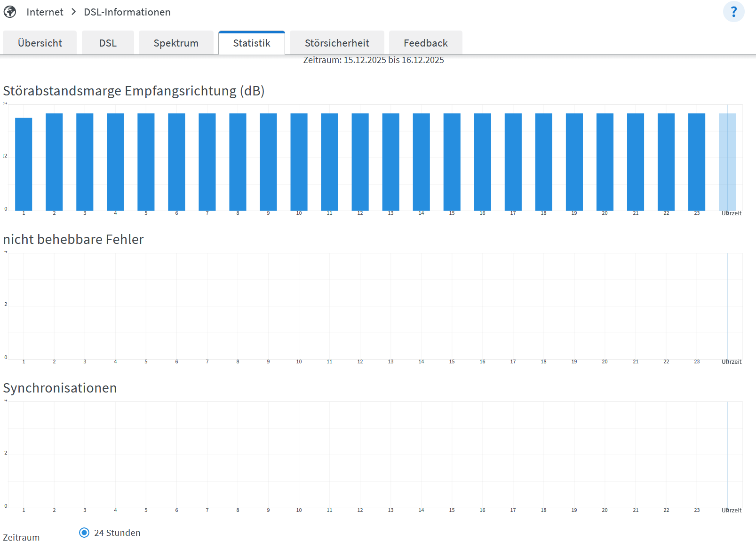Click the hour 23 bar in Störabstandsmarge chart
Viewport: 756px width, 542px height.
[x=697, y=162]
